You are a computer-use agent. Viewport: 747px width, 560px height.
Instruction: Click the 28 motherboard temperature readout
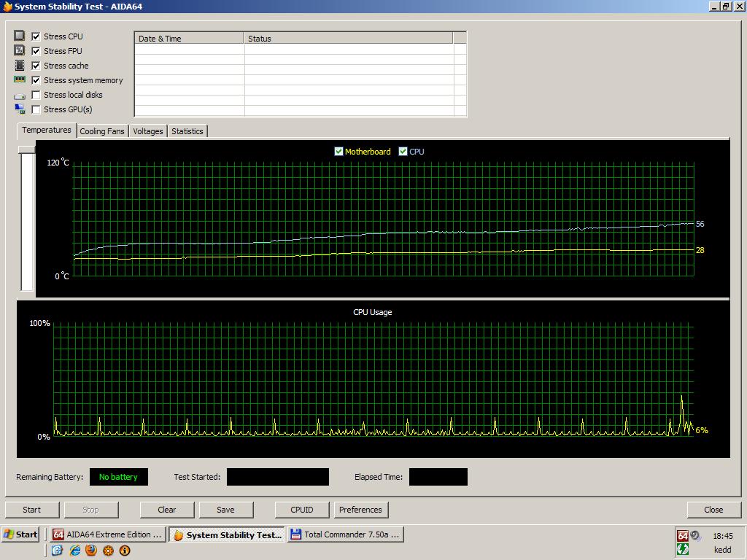pos(700,251)
